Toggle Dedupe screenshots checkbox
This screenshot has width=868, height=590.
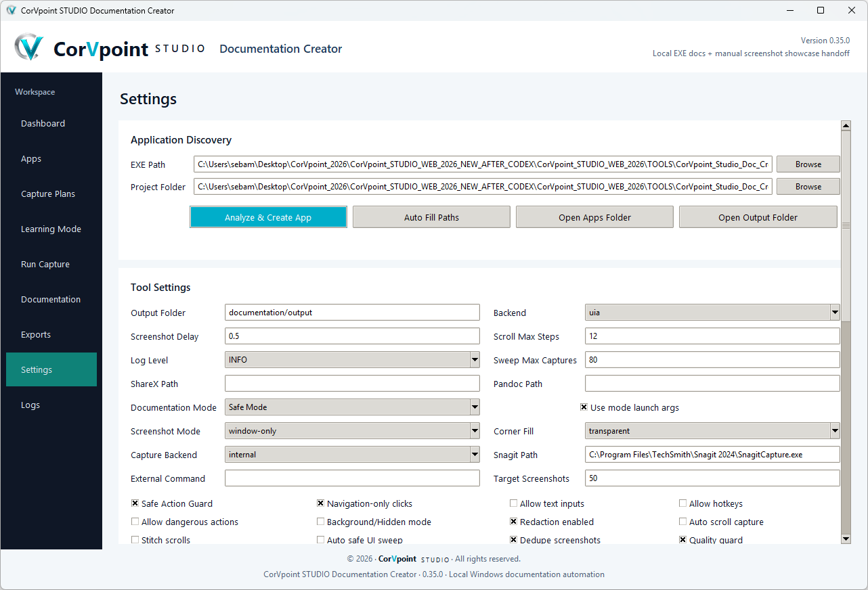pyautogui.click(x=513, y=540)
